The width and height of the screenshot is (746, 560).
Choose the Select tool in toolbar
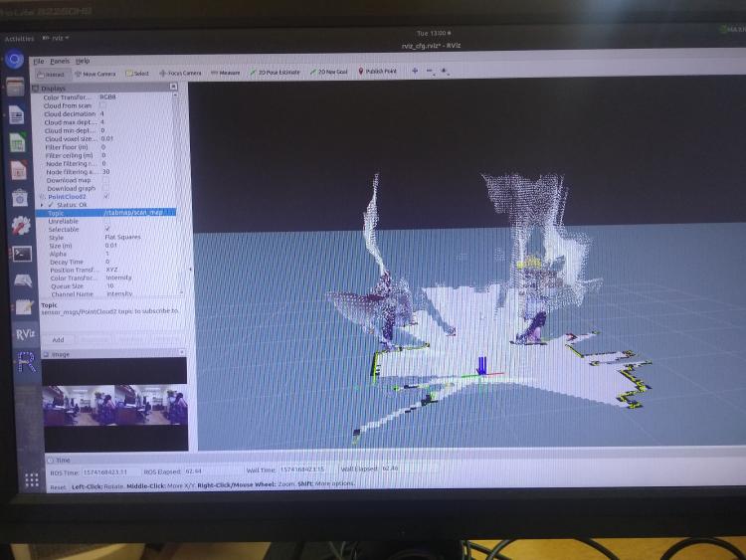click(138, 73)
